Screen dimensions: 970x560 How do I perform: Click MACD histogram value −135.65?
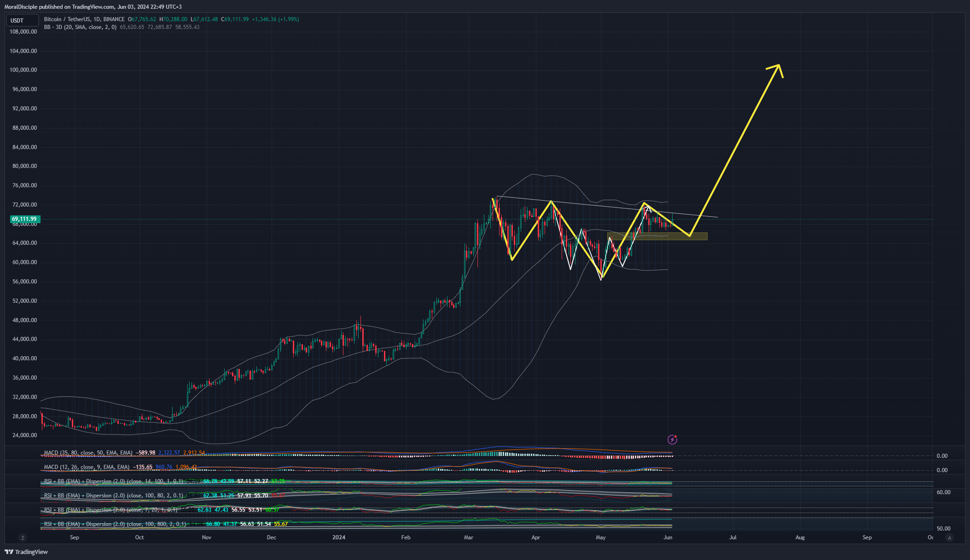(142, 467)
